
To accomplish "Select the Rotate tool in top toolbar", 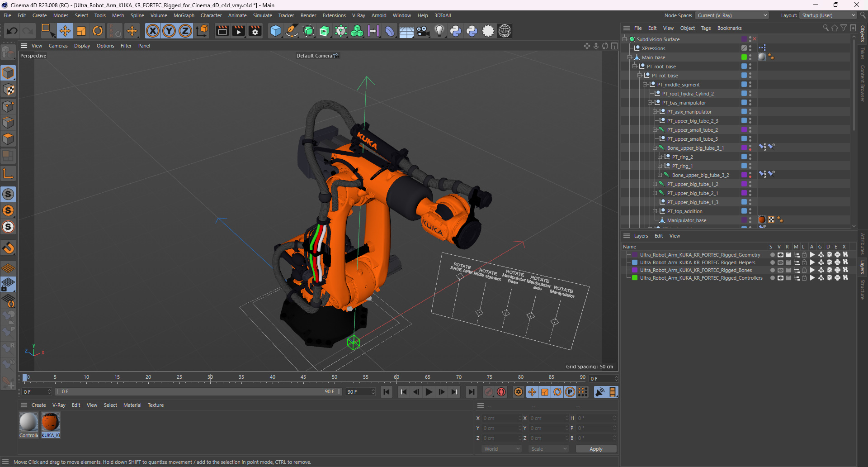I will (x=98, y=31).
